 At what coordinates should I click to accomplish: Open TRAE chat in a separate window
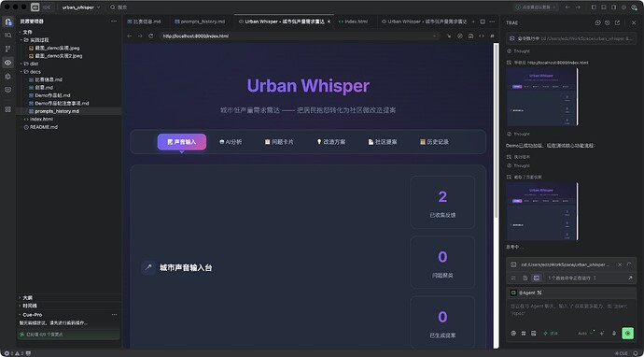(617, 23)
